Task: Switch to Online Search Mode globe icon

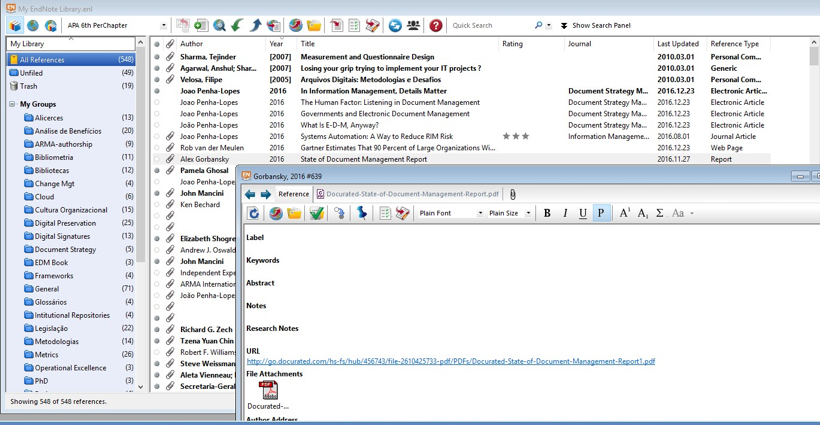Action: 33,25
